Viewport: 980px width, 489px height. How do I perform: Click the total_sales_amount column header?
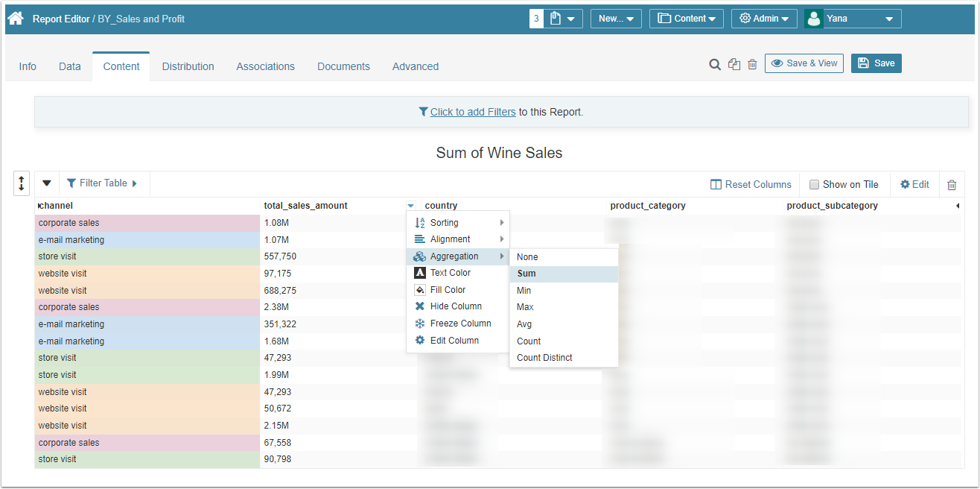tap(305, 206)
